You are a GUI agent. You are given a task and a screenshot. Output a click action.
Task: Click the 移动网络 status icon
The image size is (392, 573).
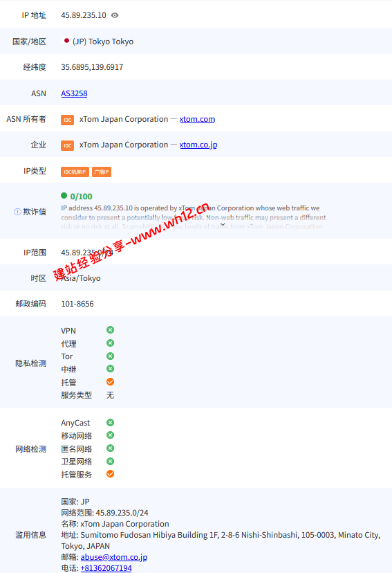click(x=110, y=435)
